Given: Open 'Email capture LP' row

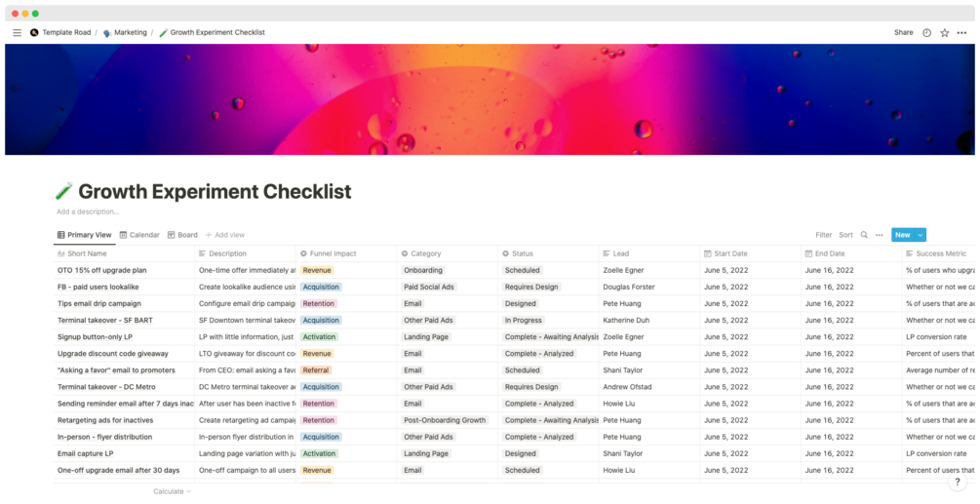Looking at the screenshot, I should pyautogui.click(x=86, y=453).
